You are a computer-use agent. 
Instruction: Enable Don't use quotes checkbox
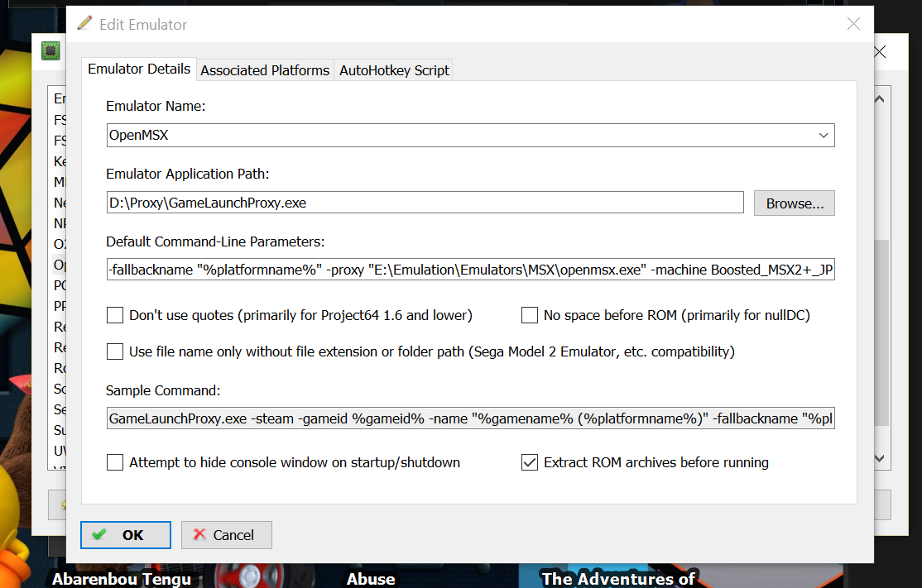[x=115, y=315]
